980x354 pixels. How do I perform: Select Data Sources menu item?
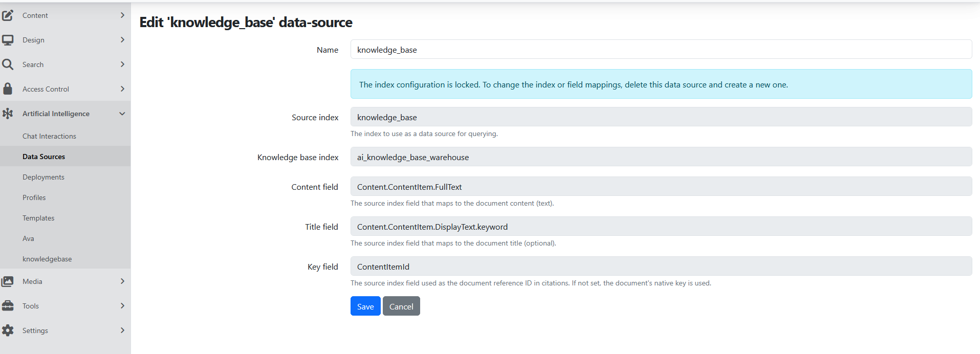(65, 157)
